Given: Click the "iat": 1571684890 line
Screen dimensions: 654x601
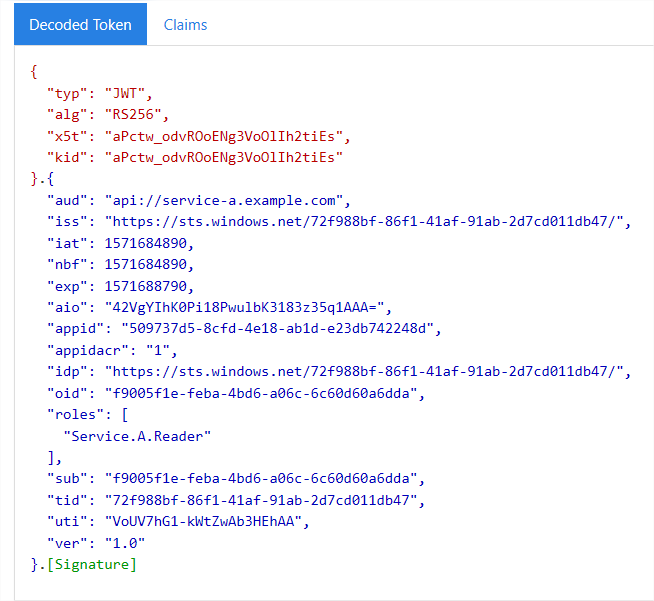Looking at the screenshot, I should tap(121, 243).
